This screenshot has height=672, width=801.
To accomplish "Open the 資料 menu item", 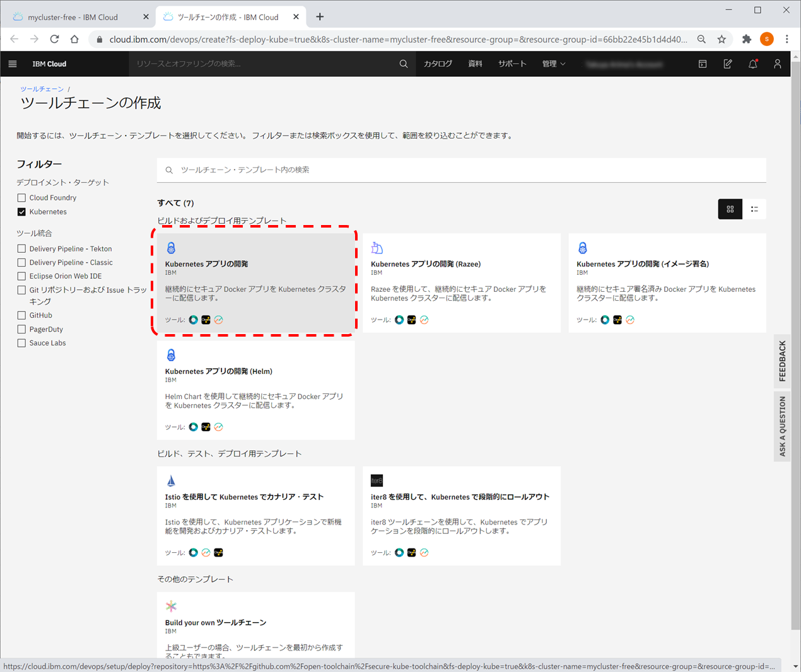I will (475, 64).
